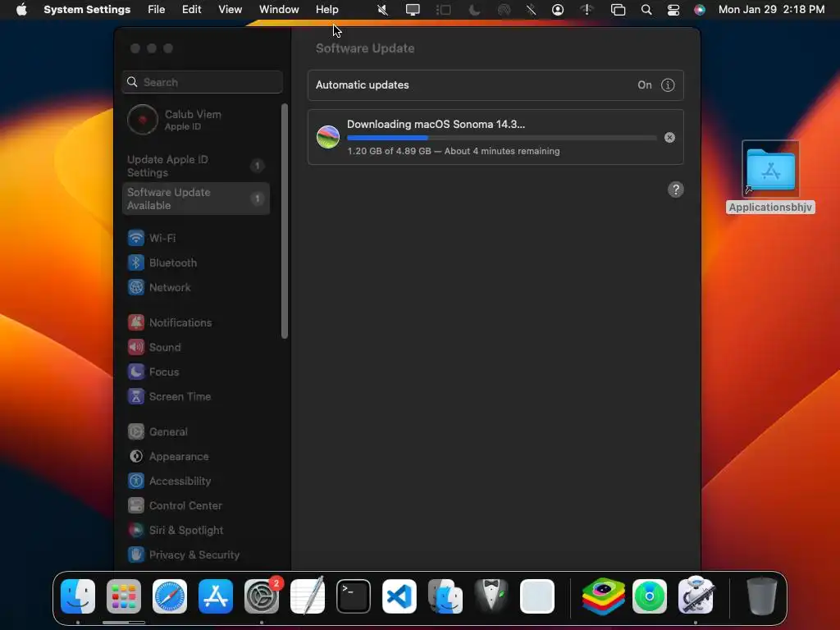Launch Terminal from the Dock
Viewport: 840px width, 630px height.
pos(354,596)
